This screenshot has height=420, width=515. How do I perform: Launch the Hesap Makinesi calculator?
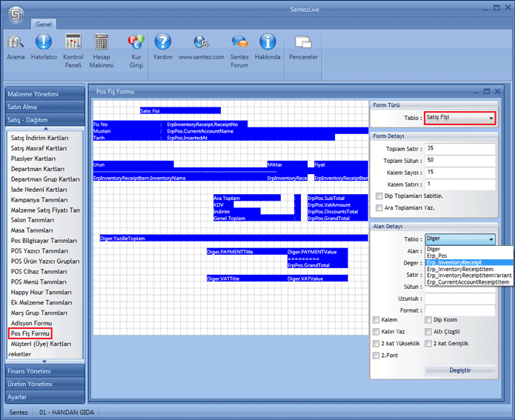coord(102,43)
